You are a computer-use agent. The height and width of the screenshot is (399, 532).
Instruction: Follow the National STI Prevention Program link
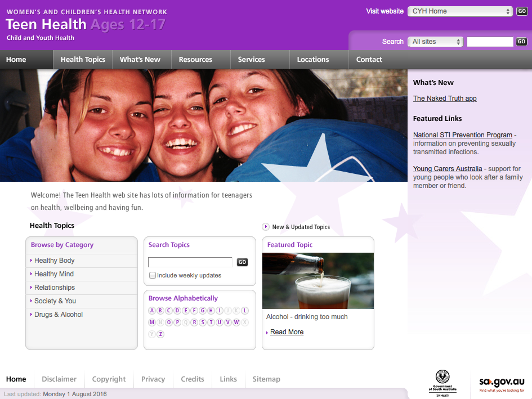click(462, 135)
